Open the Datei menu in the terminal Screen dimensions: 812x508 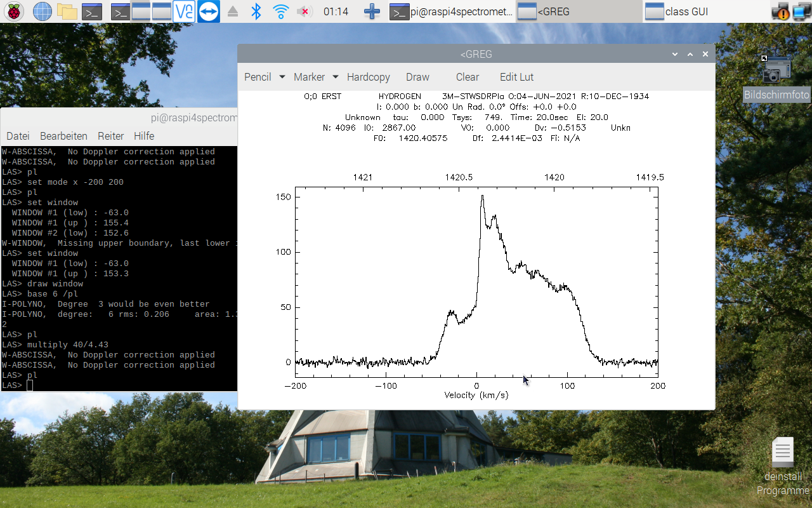tap(18, 136)
